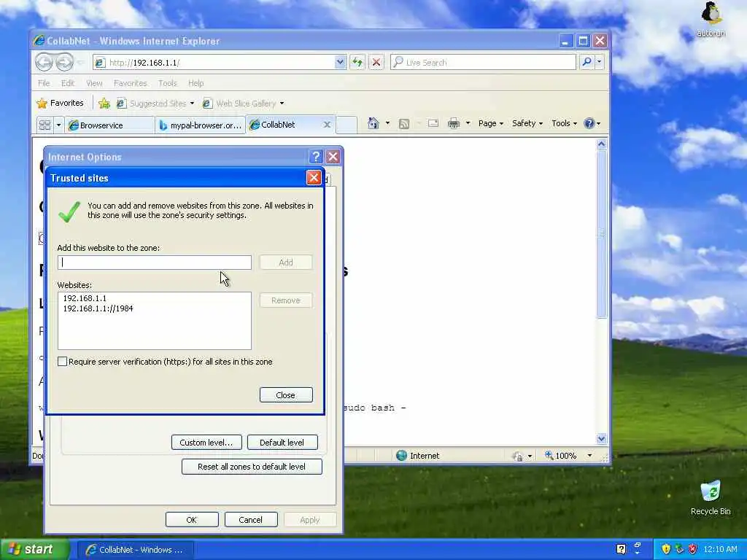This screenshot has height=560, width=747.
Task: Expand the Quick Tabs list dropdown arrow
Action: [58, 125]
